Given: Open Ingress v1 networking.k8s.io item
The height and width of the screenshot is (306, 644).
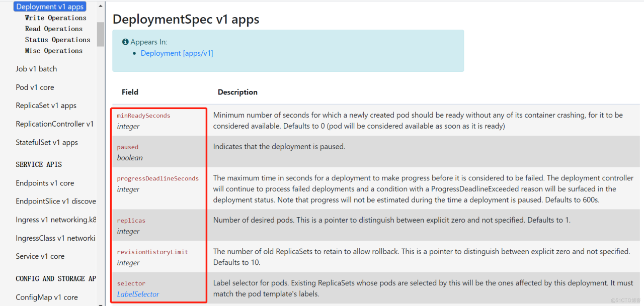Looking at the screenshot, I should click(56, 220).
